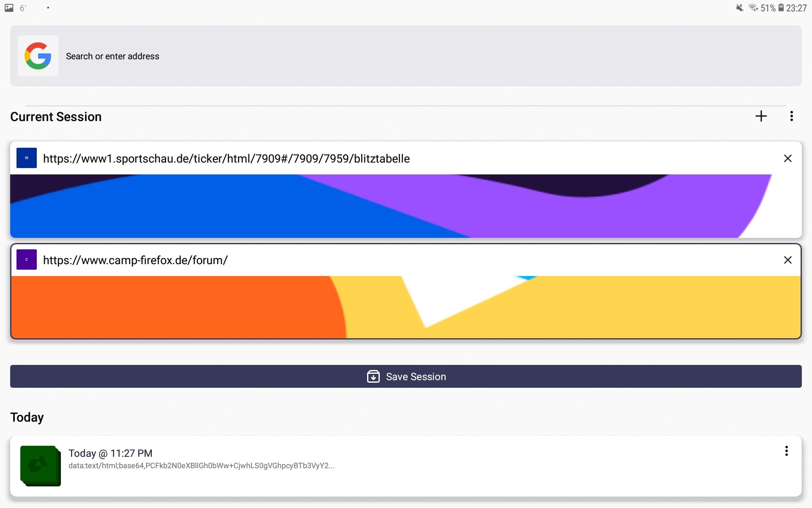Tap the Google search engine icon

click(x=38, y=56)
